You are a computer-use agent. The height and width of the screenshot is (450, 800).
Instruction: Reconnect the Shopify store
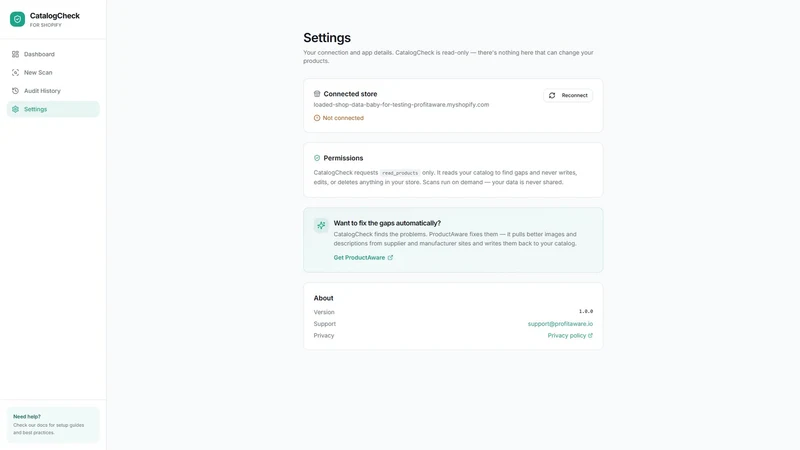[568, 95]
